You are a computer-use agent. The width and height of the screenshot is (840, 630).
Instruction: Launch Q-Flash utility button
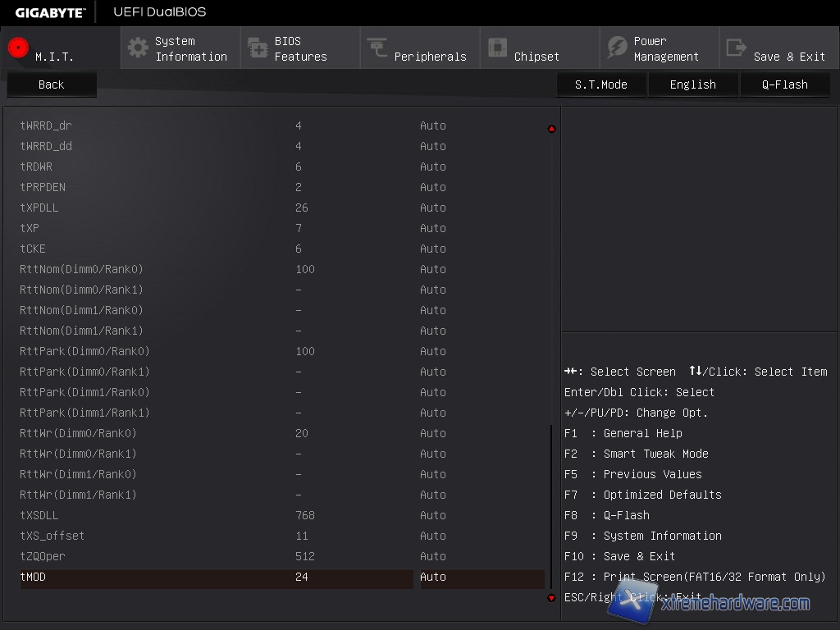pos(784,84)
